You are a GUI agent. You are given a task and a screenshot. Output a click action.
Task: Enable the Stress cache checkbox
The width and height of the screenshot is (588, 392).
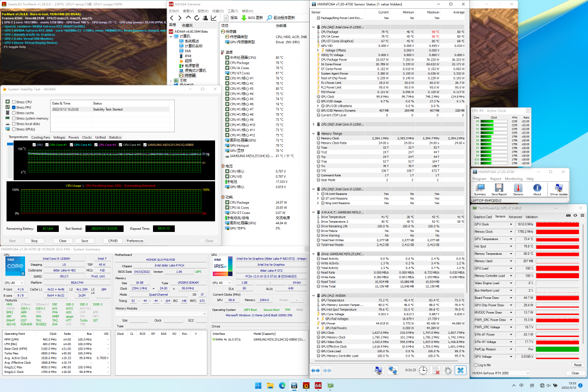click(14, 113)
